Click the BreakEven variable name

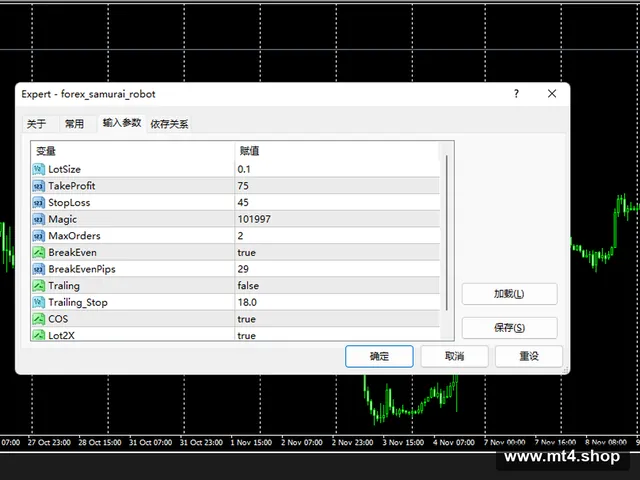click(73, 252)
